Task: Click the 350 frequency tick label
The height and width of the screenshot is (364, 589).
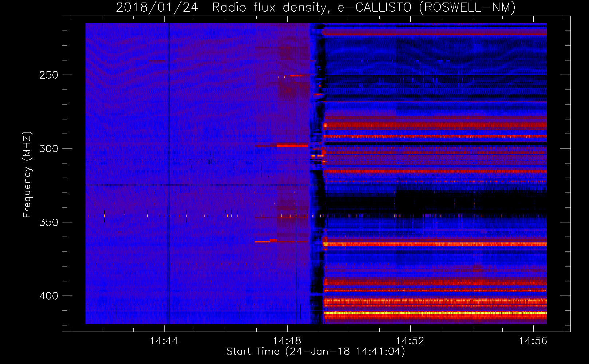Action: point(49,222)
